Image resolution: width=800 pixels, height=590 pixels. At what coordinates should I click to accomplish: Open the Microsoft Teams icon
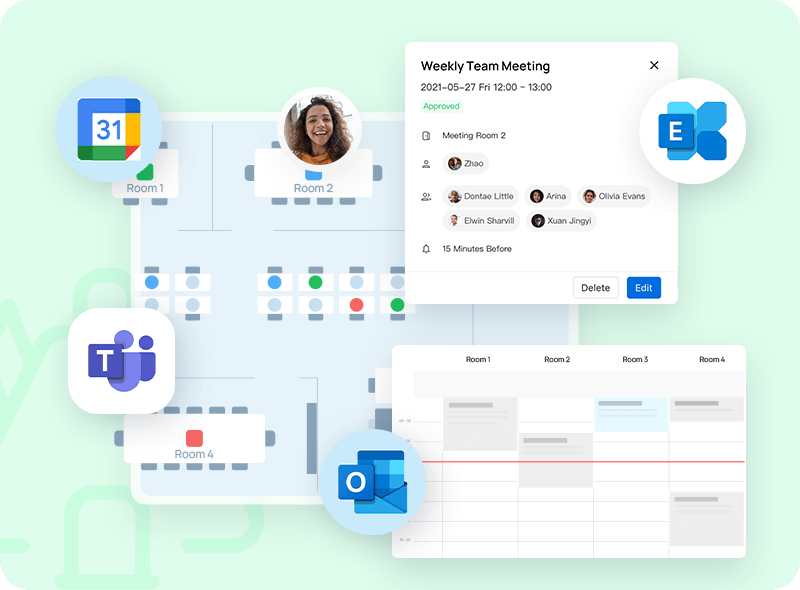click(121, 361)
